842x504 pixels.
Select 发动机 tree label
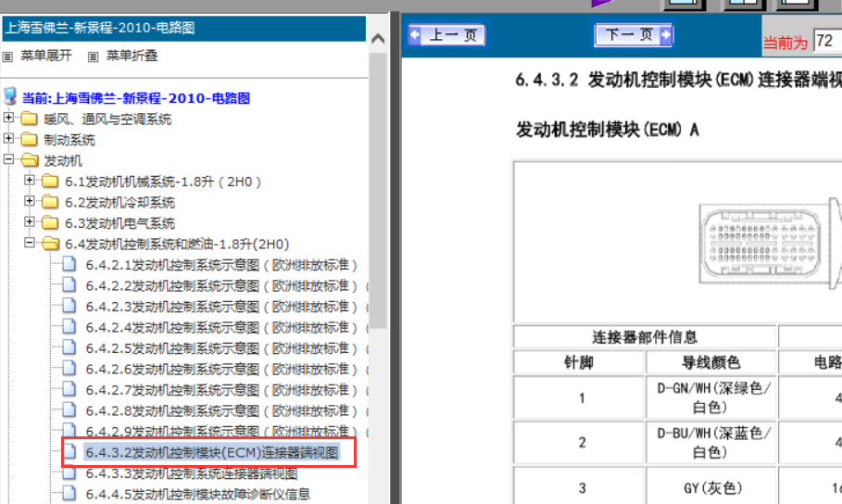pos(63,161)
